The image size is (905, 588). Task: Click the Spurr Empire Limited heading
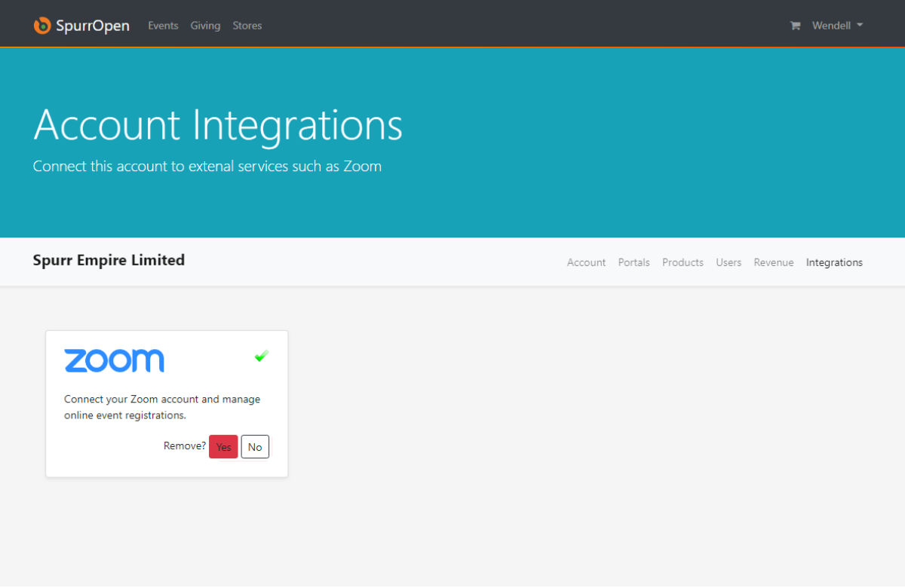[x=109, y=260]
